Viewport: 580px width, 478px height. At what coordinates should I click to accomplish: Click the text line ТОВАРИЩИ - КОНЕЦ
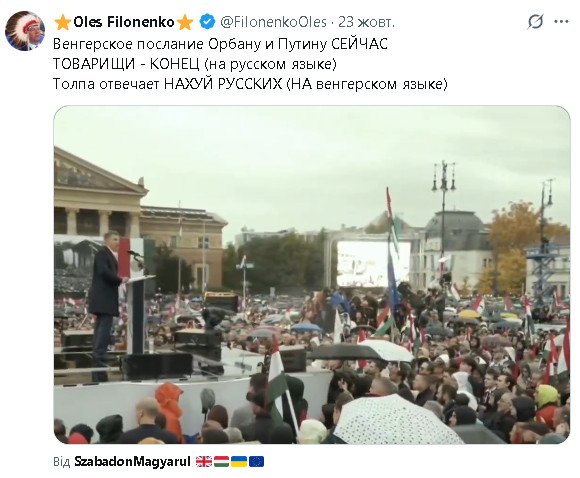pos(195,64)
